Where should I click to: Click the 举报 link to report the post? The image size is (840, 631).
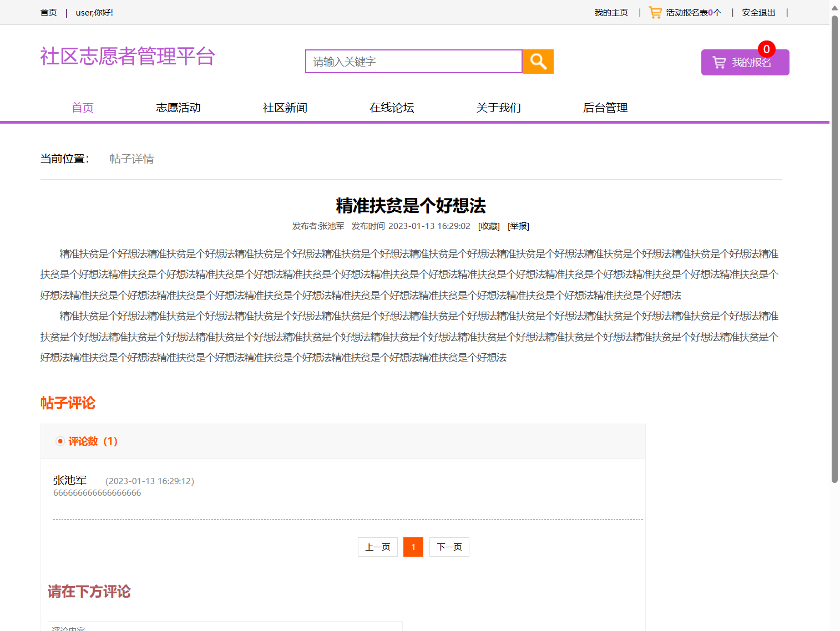point(518,226)
